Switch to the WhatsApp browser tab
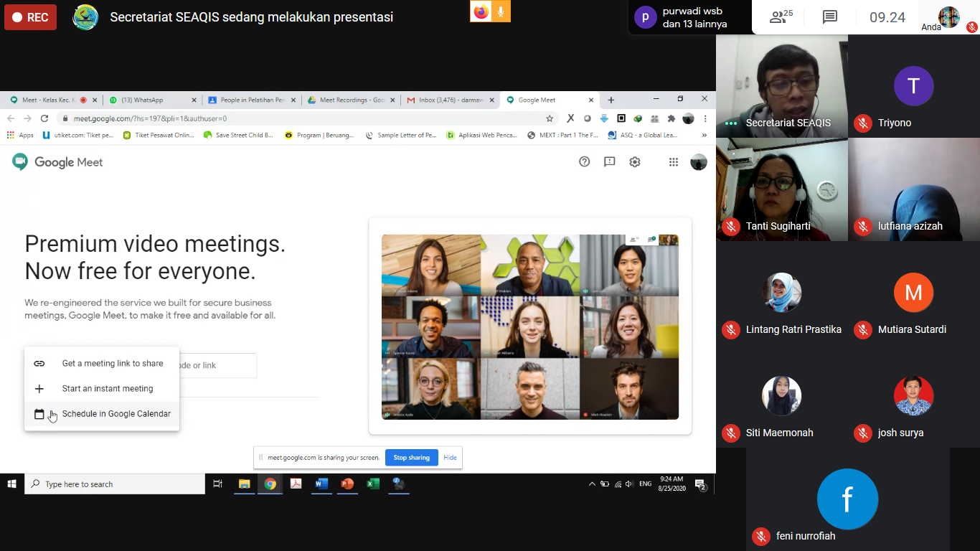 149,100
